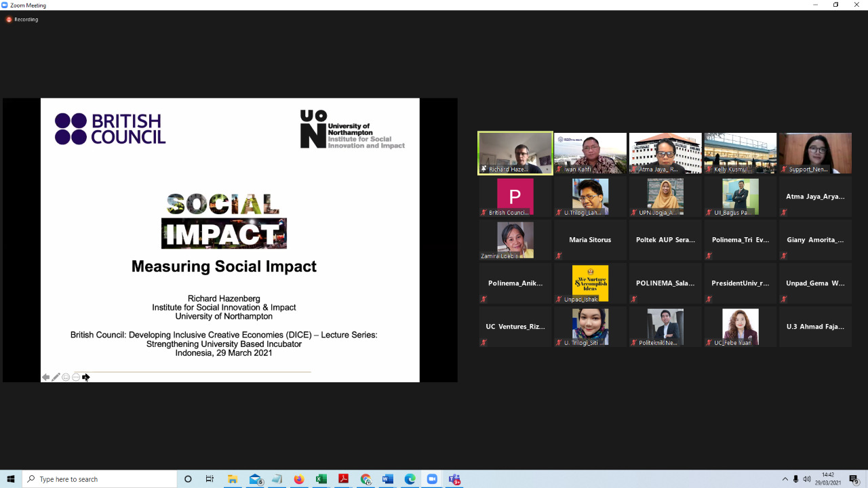This screenshot has width=868, height=488.
Task: Click muted mic icon for Kelly Kusmul
Action: [x=709, y=169]
